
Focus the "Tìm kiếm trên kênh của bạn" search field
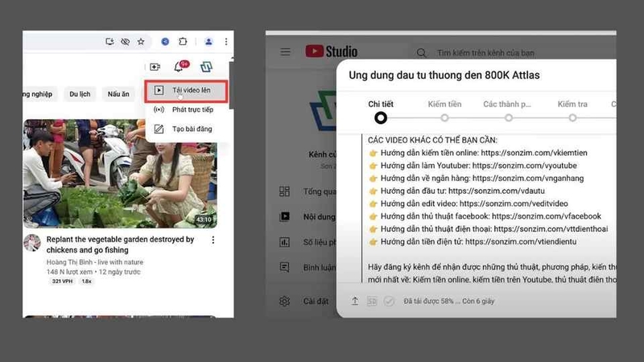coord(485,53)
